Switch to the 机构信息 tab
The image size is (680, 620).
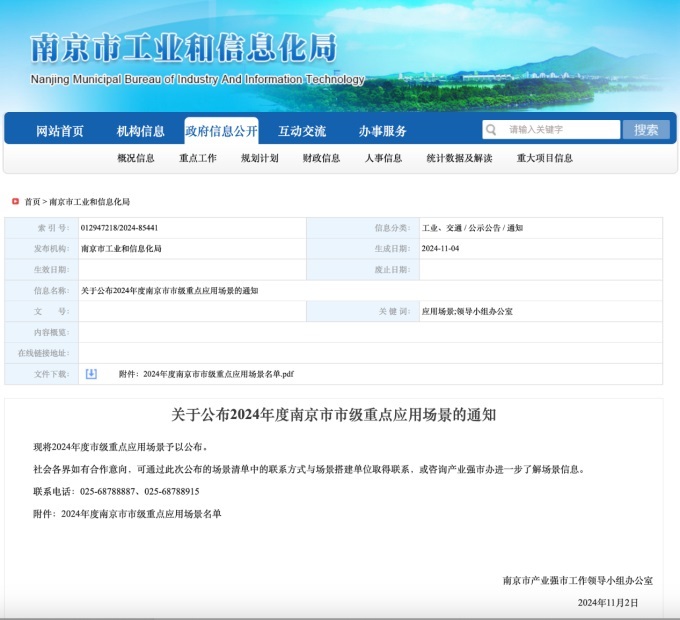(141, 131)
